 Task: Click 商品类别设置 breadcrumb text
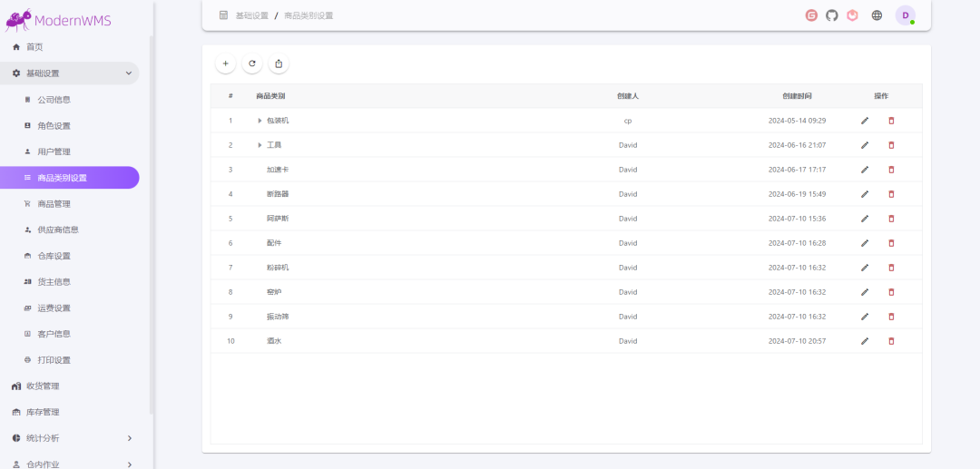click(309, 15)
